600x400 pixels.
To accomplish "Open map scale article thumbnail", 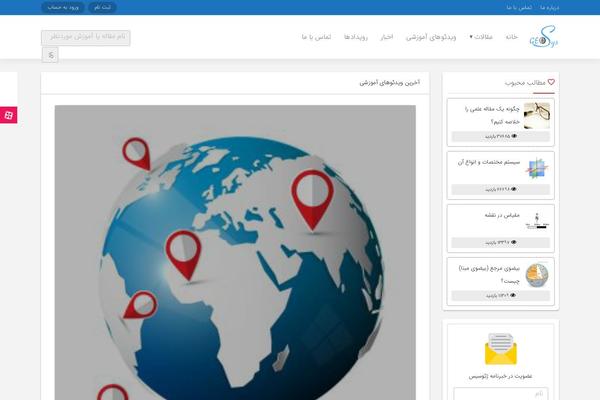I will pos(537,222).
